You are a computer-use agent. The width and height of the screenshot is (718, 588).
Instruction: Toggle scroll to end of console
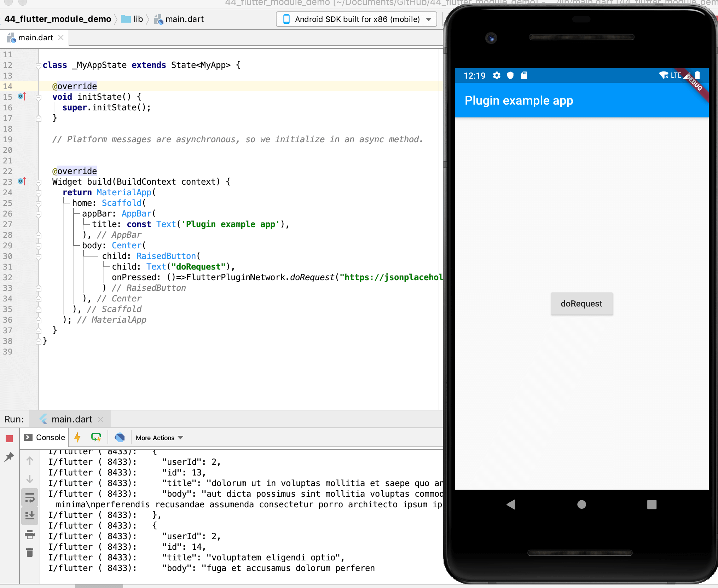click(x=30, y=515)
